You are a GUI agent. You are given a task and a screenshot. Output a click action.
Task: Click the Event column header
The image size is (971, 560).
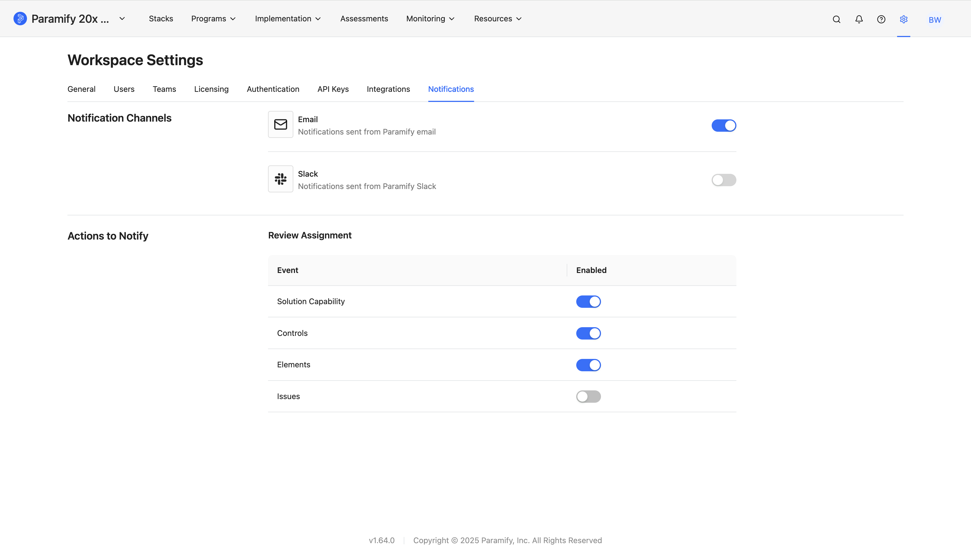tap(287, 270)
